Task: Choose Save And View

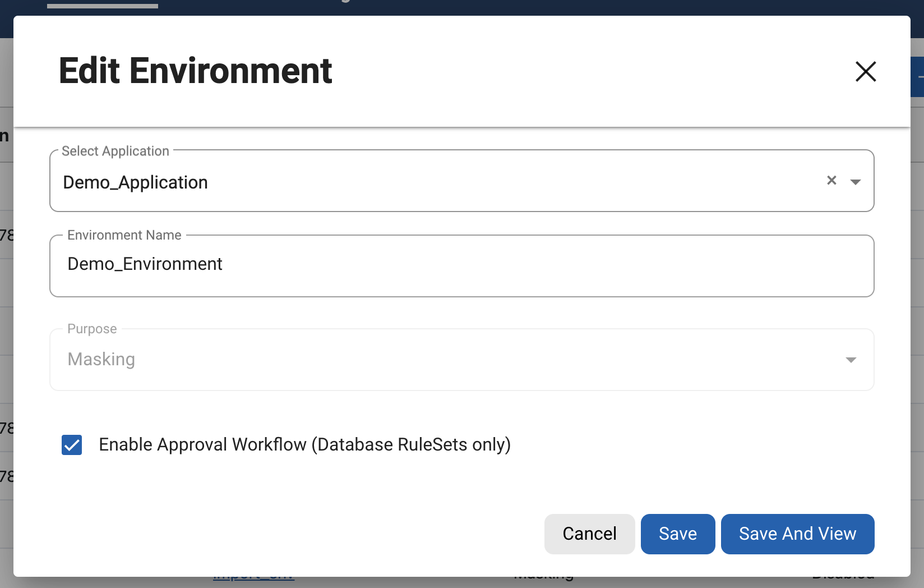Action: 797,534
